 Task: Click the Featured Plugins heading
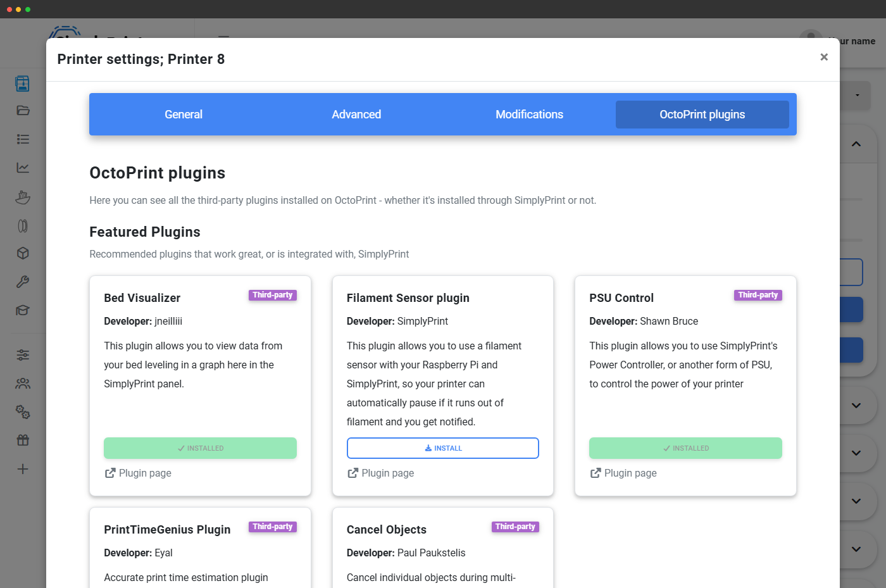145,232
